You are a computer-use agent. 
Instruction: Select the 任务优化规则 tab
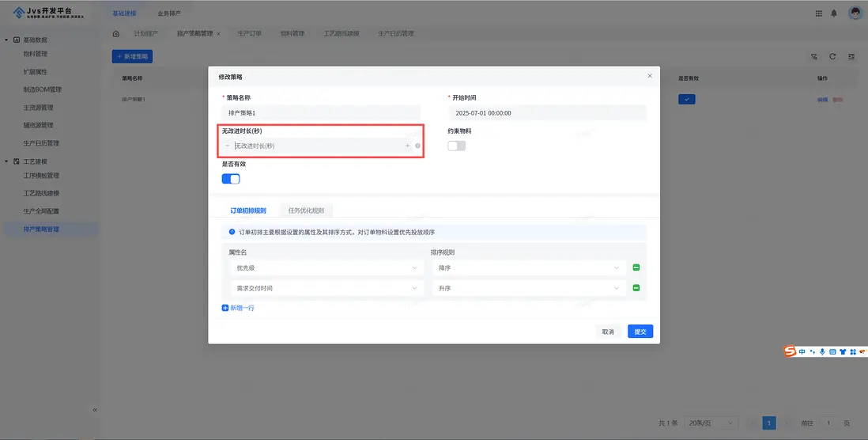click(306, 211)
